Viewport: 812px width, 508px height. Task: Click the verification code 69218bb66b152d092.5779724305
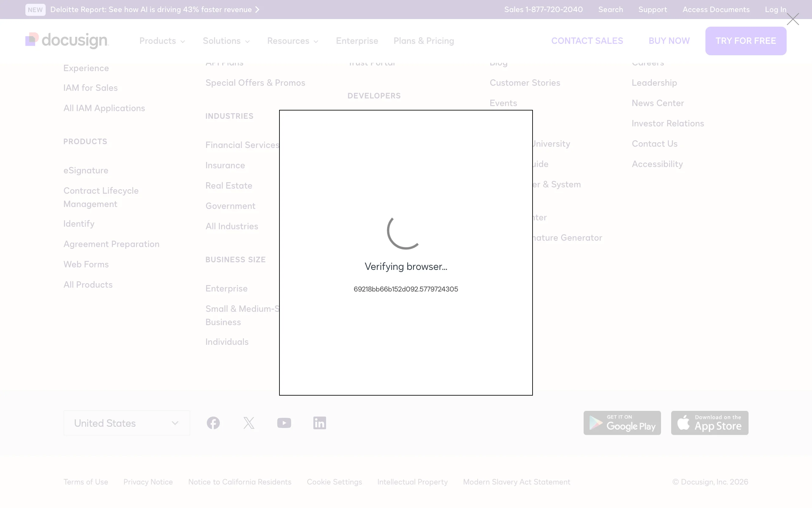pyautogui.click(x=406, y=289)
